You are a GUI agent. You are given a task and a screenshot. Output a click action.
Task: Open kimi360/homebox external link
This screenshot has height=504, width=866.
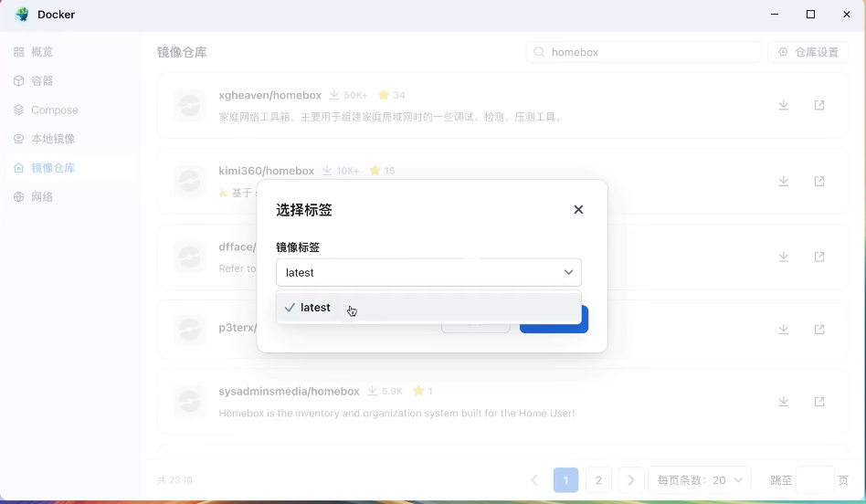click(819, 181)
